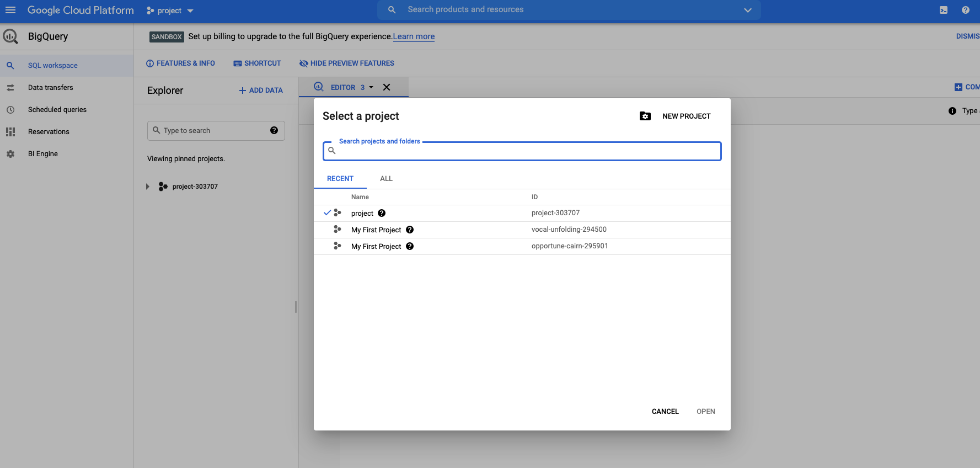The height and width of the screenshot is (468, 980).
Task: Click project icon in opportune-cairn-295901 row
Action: [338, 246]
